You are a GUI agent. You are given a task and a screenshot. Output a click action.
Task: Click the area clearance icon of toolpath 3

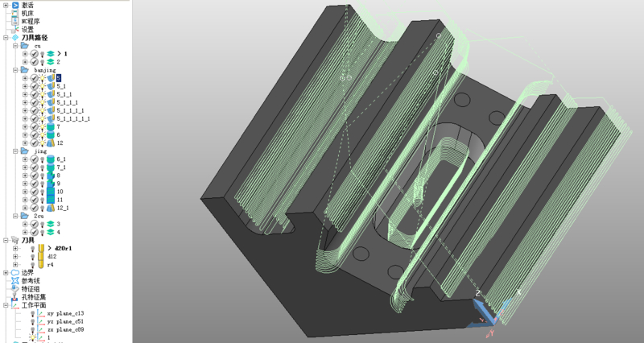pos(51,224)
